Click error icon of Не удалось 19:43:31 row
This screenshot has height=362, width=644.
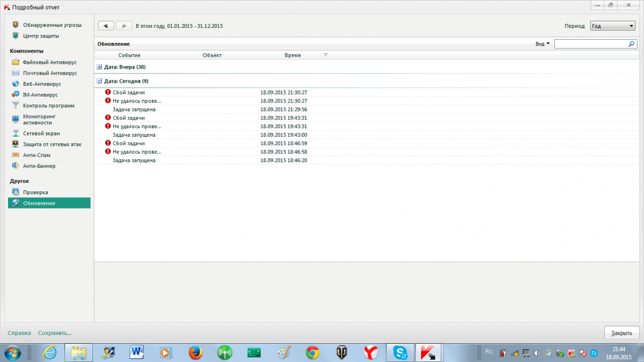pos(107,126)
